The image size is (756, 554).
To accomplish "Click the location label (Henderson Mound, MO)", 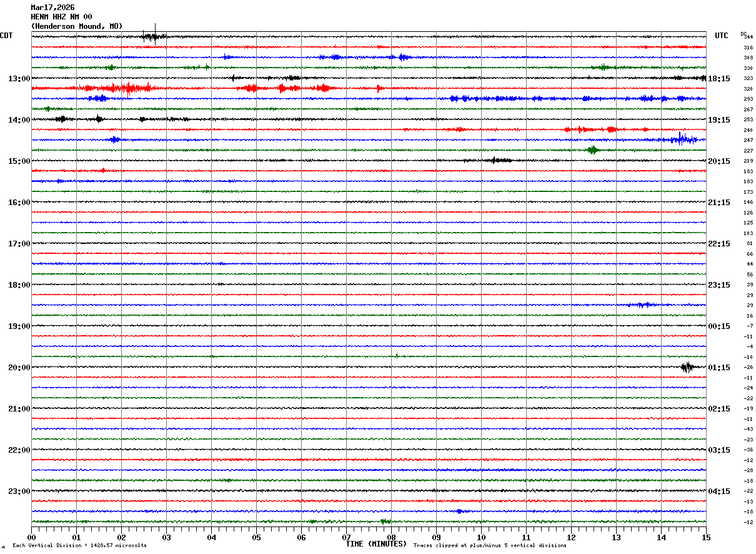I will [77, 26].
